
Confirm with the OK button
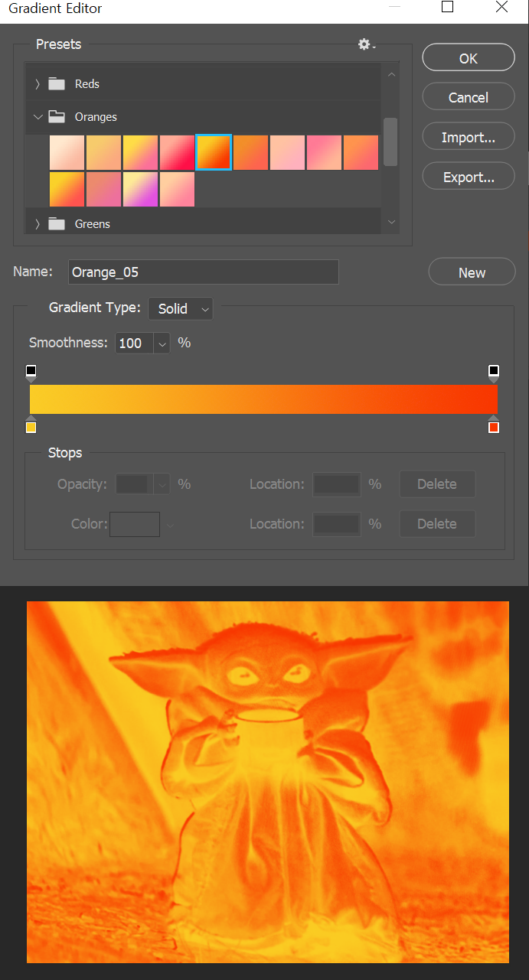(469, 58)
